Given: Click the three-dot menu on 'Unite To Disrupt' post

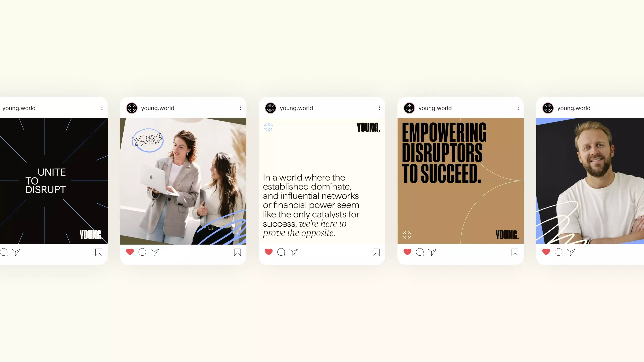Looking at the screenshot, I should point(102,108).
